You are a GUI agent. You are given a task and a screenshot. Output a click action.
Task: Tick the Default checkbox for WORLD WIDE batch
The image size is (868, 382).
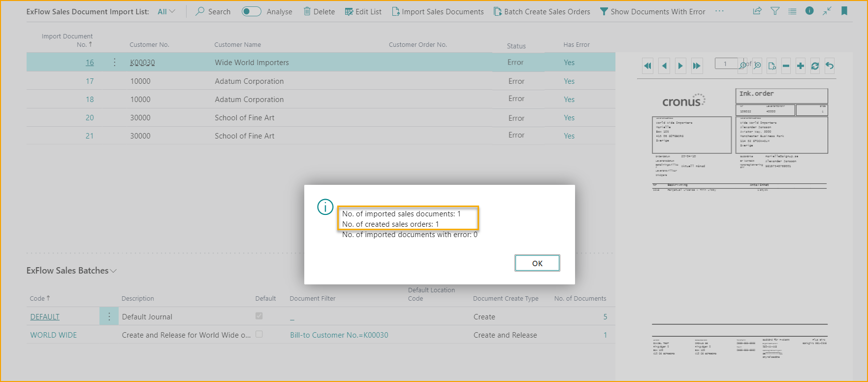pos(259,334)
